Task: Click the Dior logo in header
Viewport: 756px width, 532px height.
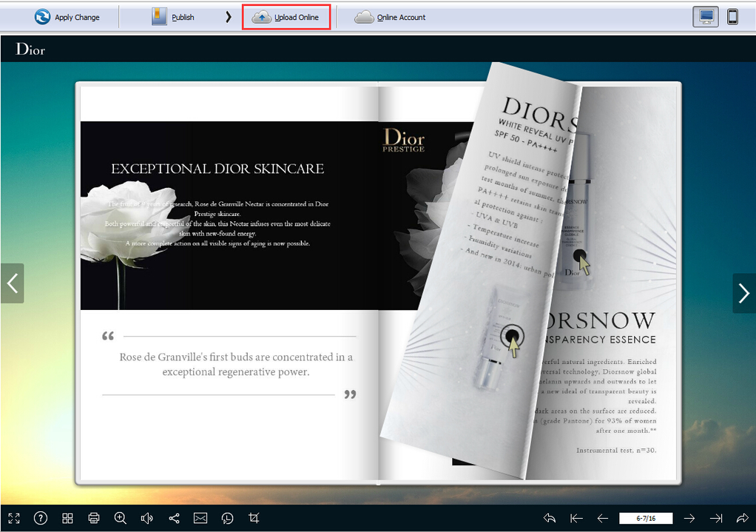Action: 30,49
